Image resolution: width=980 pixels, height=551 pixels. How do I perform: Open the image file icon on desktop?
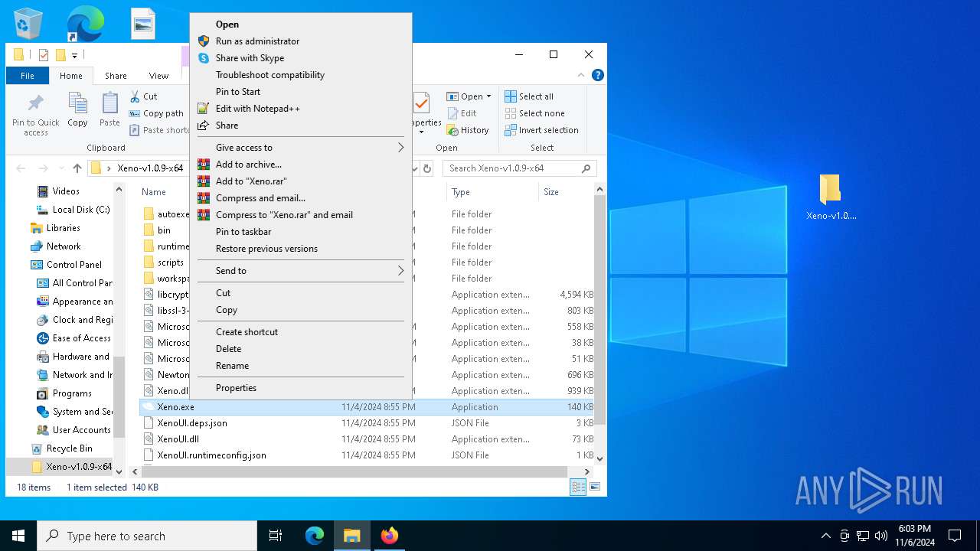tap(142, 24)
